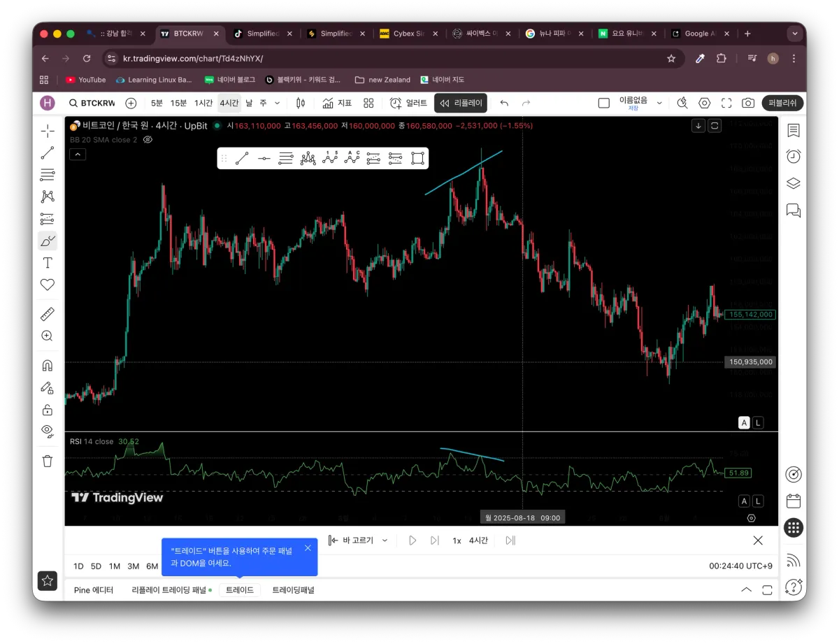This screenshot has width=839, height=644.
Task: Toggle auto scale with the A button
Action: (744, 422)
